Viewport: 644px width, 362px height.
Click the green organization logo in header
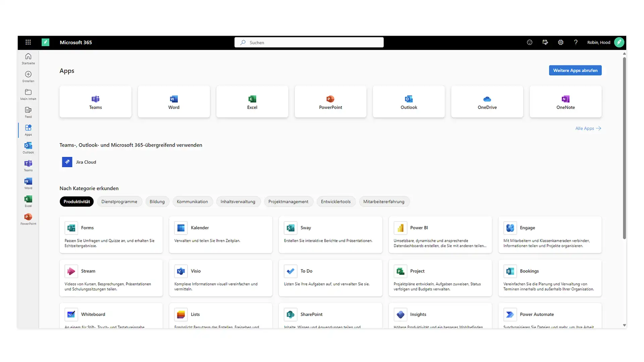[46, 42]
